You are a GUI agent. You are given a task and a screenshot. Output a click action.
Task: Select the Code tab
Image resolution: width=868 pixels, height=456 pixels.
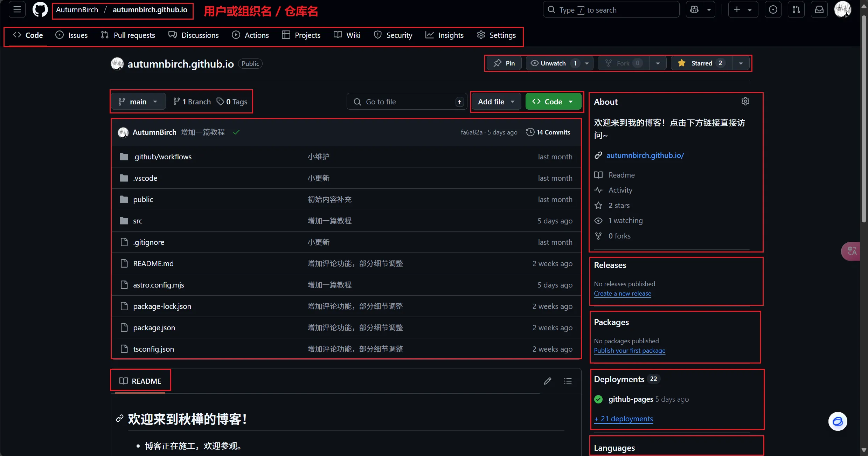click(x=28, y=35)
